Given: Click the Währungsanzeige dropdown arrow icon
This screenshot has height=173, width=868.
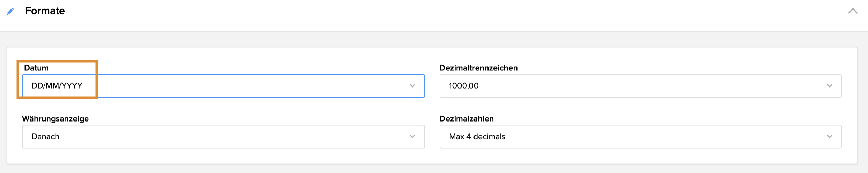Looking at the screenshot, I should (x=412, y=137).
